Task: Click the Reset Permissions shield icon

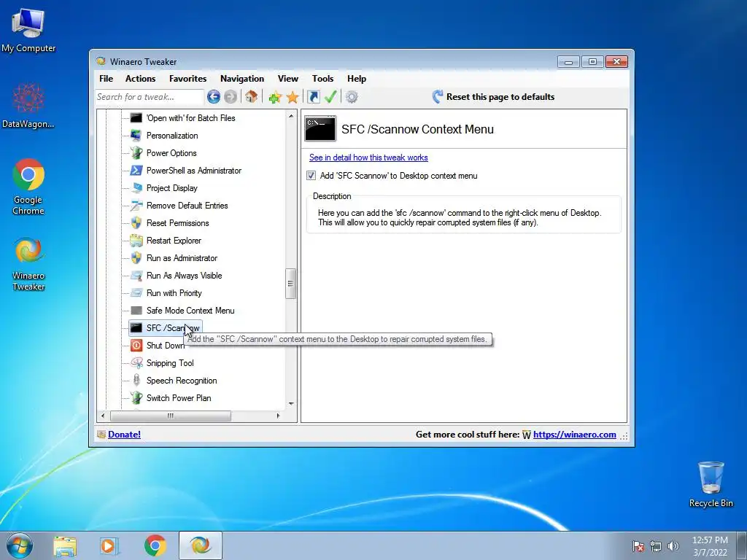Action: click(x=136, y=223)
